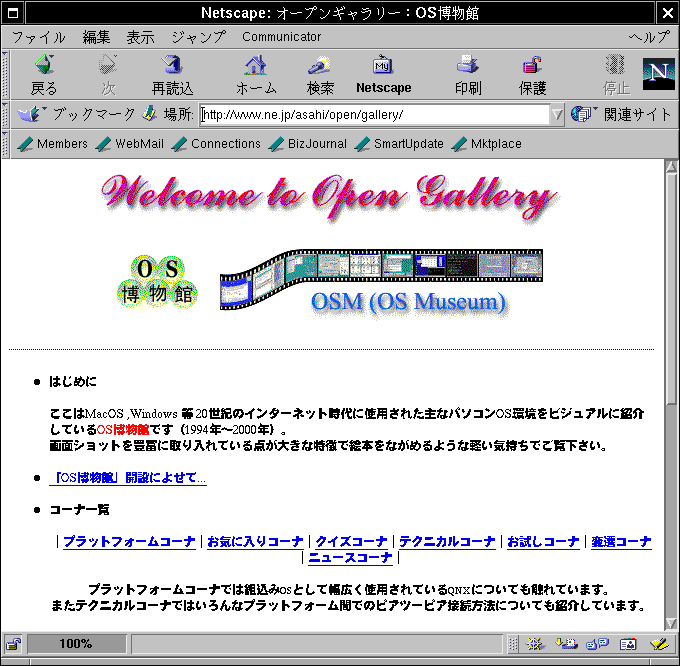Viewport: 680px width, 666px height.
Task: Open Newsgroups icon in component bar
Action: pyautogui.click(x=598, y=644)
